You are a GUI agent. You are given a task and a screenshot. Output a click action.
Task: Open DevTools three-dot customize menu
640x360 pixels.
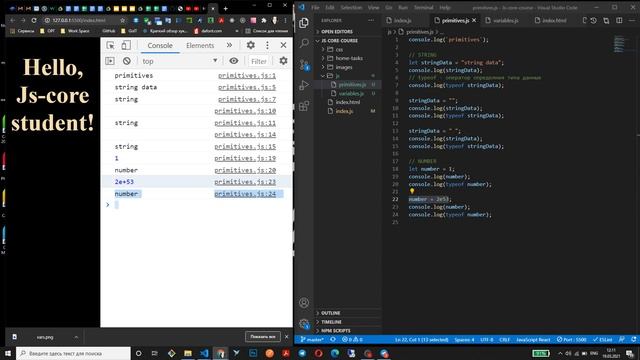(x=267, y=45)
